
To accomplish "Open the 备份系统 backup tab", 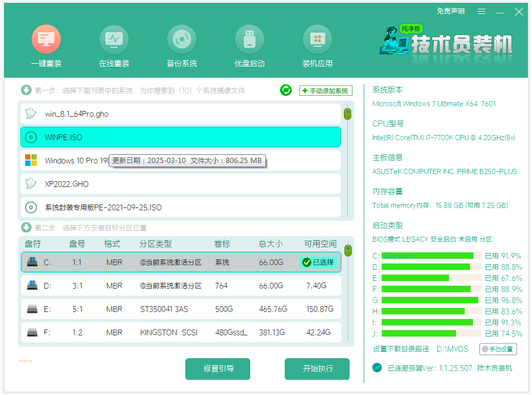I will [182, 46].
